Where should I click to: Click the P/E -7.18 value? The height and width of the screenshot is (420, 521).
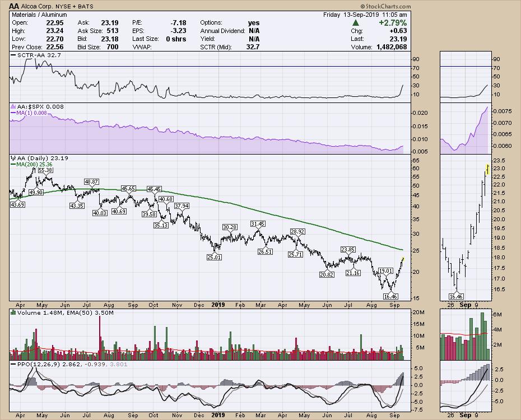179,22
